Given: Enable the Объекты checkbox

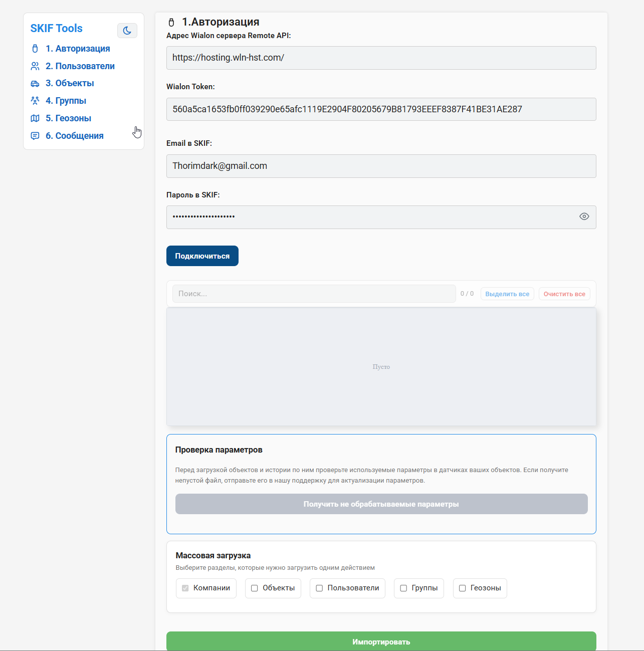Looking at the screenshot, I should [x=255, y=588].
